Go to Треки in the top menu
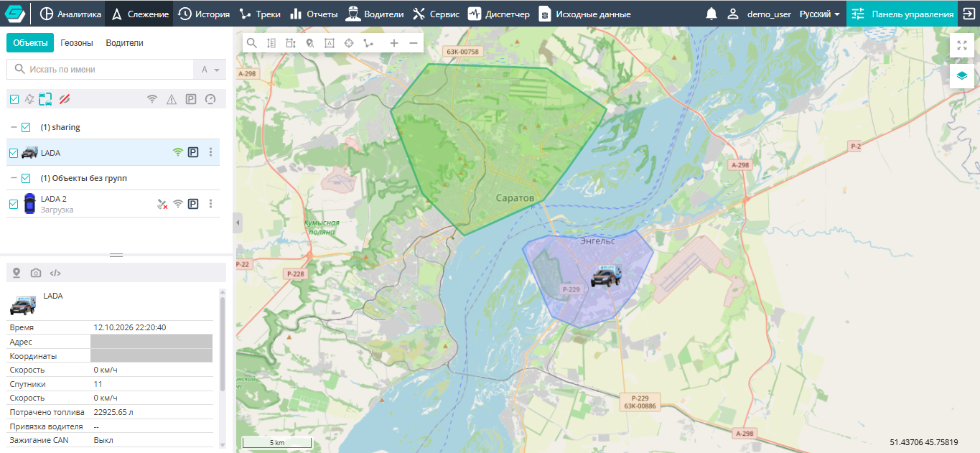Viewport: 980px width, 453px height. (260, 14)
